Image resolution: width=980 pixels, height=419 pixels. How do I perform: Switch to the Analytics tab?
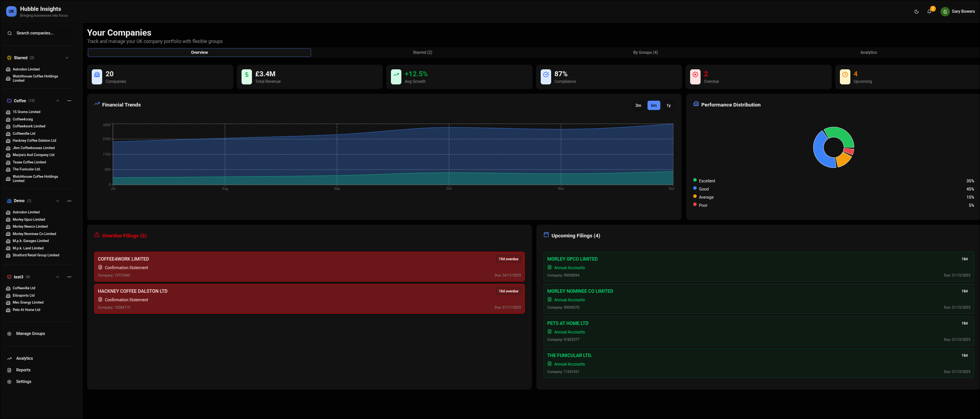coord(869,52)
